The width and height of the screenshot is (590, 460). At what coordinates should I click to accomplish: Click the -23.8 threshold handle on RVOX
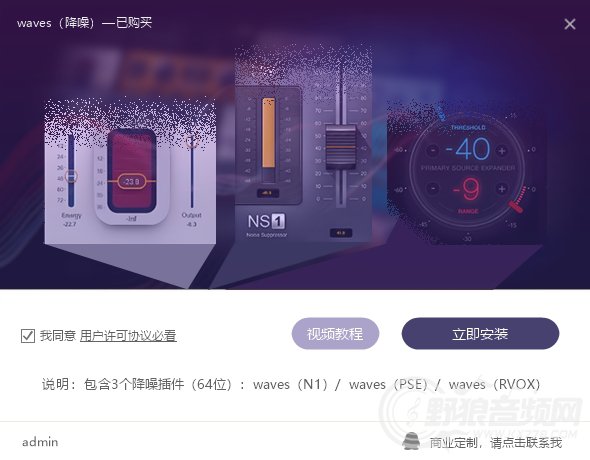click(131, 182)
